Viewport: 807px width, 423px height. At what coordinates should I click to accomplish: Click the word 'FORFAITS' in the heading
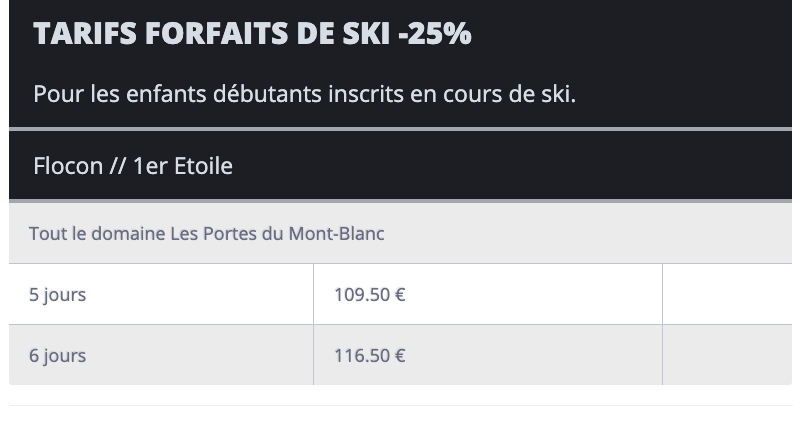[x=217, y=33]
